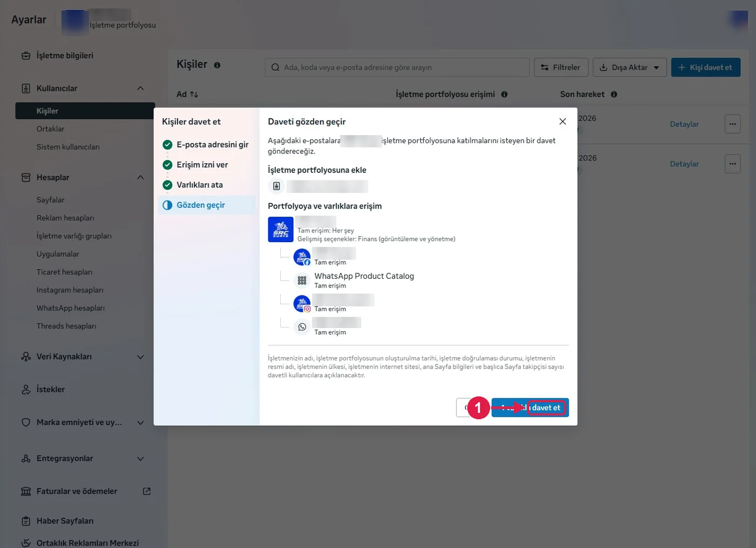
Task: Collapse the Hesaplar section
Action: point(140,177)
